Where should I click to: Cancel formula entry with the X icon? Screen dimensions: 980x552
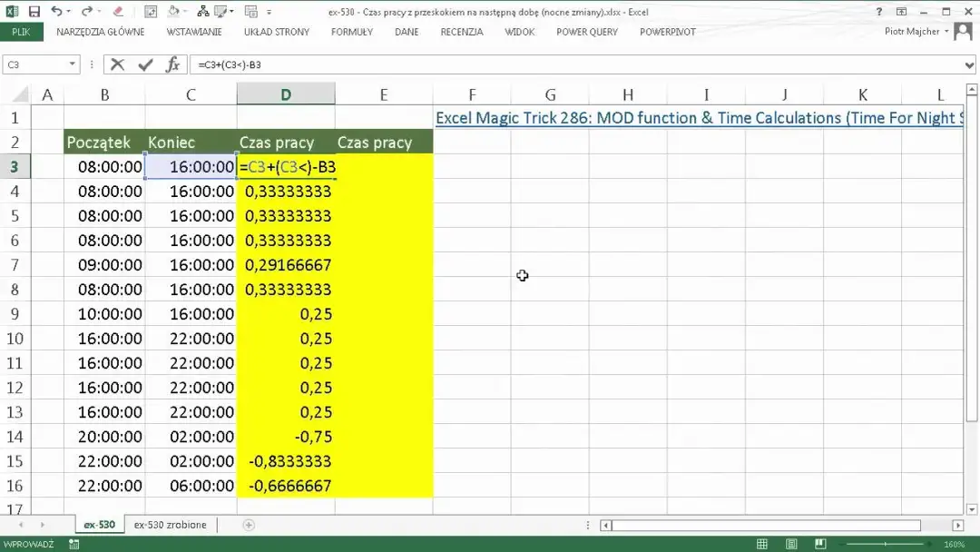tap(118, 64)
